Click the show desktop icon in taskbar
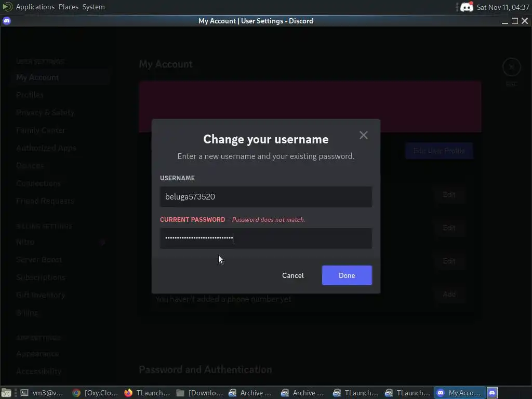 (x=6, y=393)
